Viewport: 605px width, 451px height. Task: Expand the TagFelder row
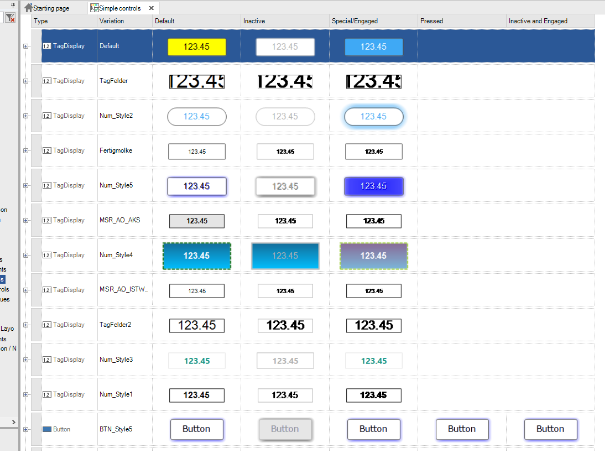click(x=25, y=81)
